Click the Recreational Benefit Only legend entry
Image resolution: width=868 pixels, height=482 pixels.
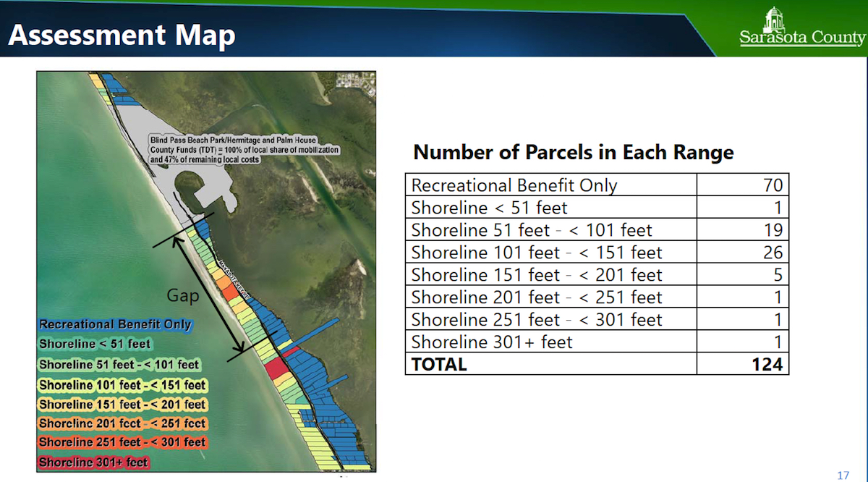point(115,325)
